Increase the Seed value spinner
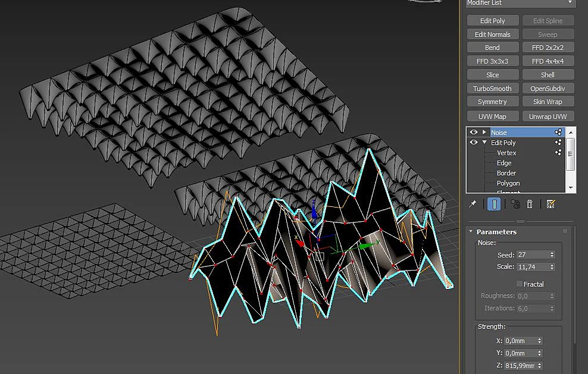 (552, 253)
